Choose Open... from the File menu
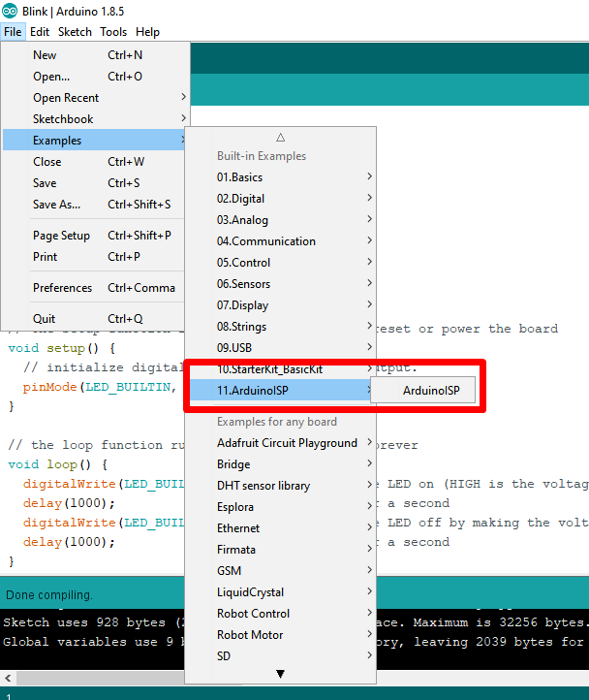The image size is (589, 700). pyautogui.click(x=96, y=77)
